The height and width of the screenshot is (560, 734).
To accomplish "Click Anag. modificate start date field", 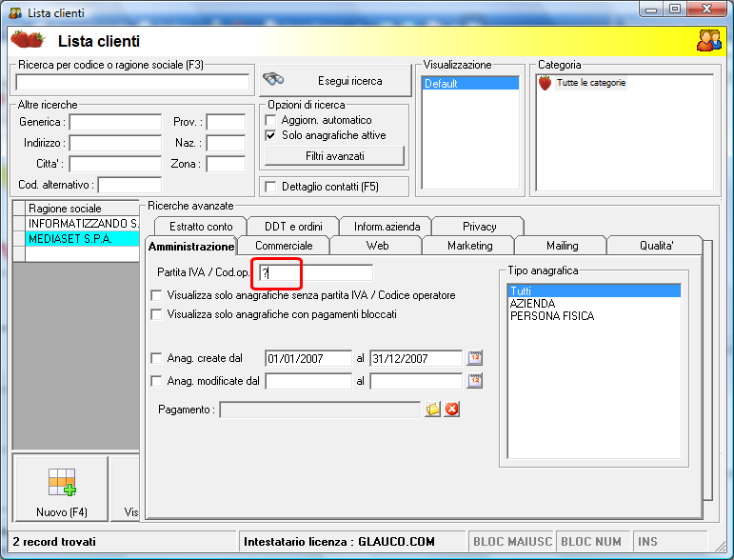I will (308, 381).
